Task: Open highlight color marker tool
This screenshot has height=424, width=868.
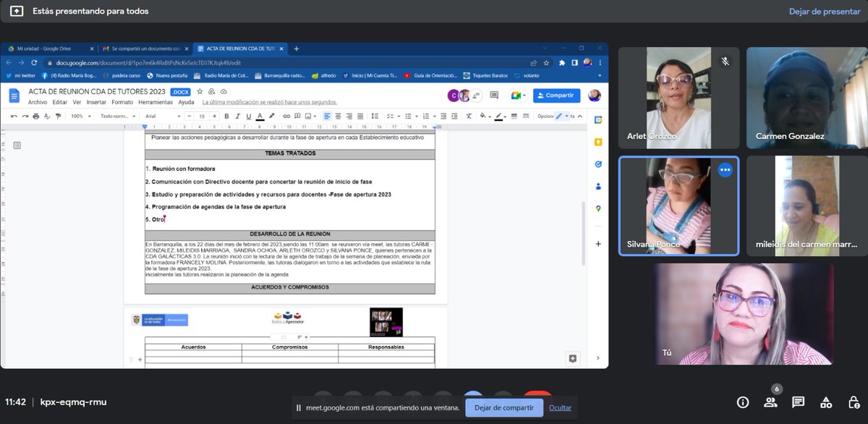Action: pos(271,116)
